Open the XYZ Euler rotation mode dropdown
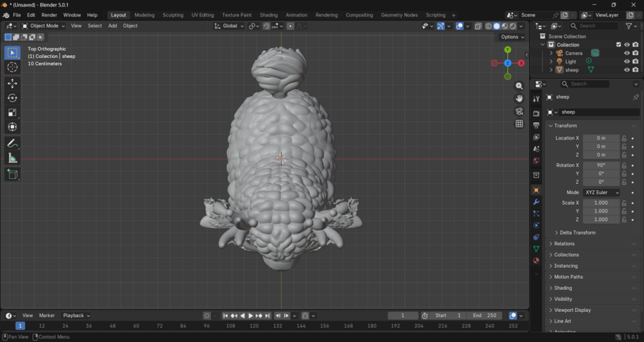Viewport: 644px width, 342px height. (x=601, y=192)
